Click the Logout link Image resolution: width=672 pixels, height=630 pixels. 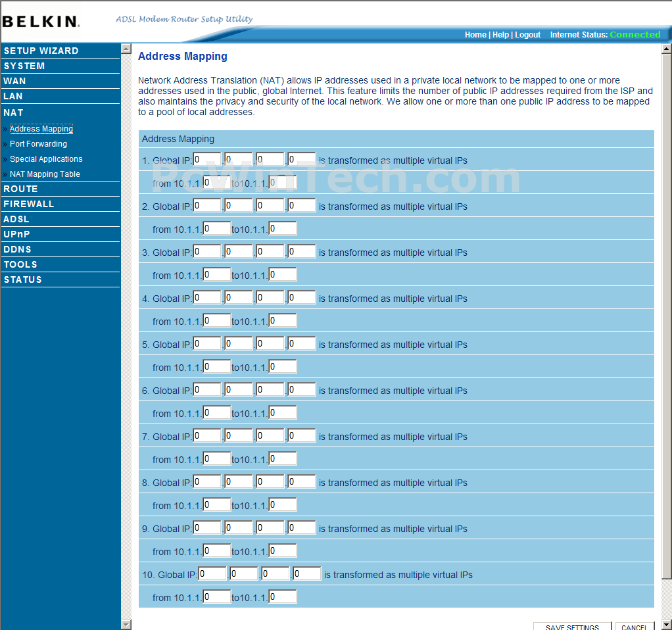[527, 35]
